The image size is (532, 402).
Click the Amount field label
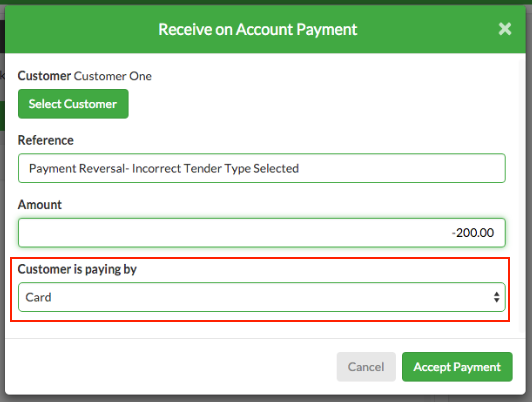pos(40,205)
